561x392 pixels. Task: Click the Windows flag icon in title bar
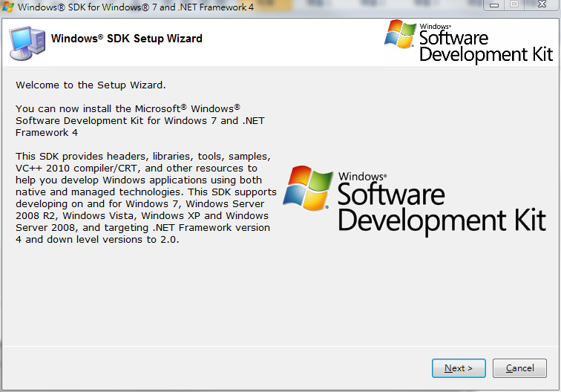tap(7, 7)
